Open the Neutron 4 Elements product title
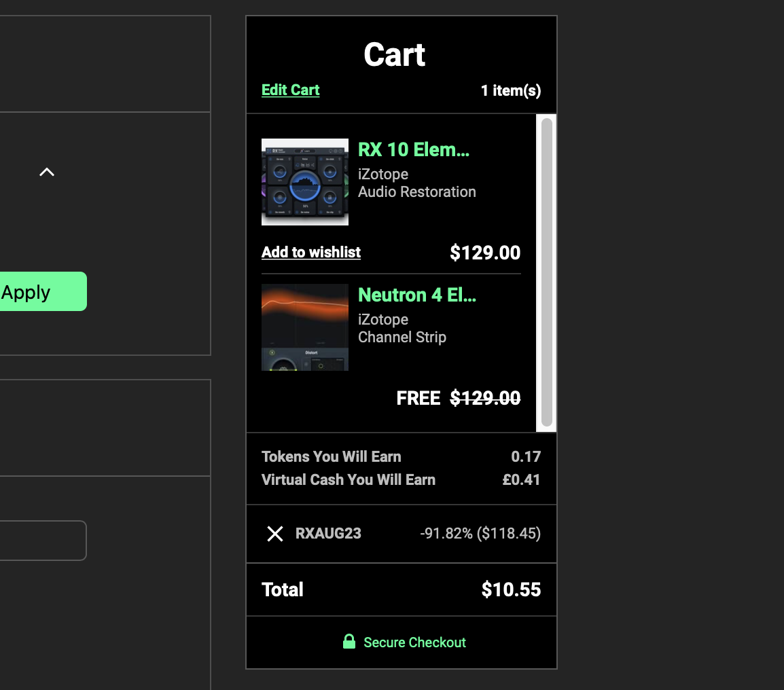Image resolution: width=784 pixels, height=690 pixels. (417, 295)
